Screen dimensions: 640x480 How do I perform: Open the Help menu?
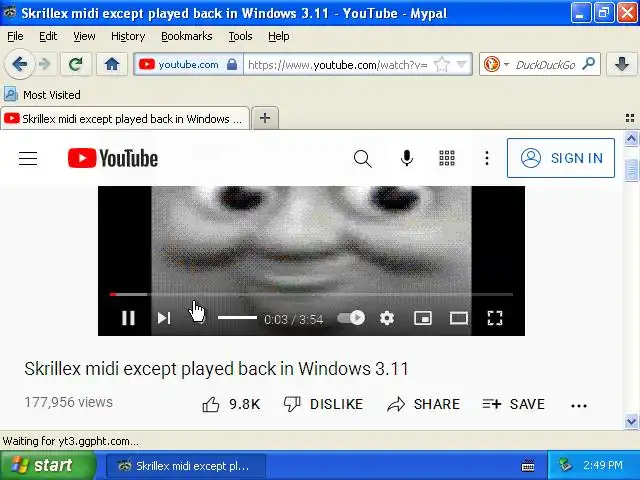tap(278, 36)
